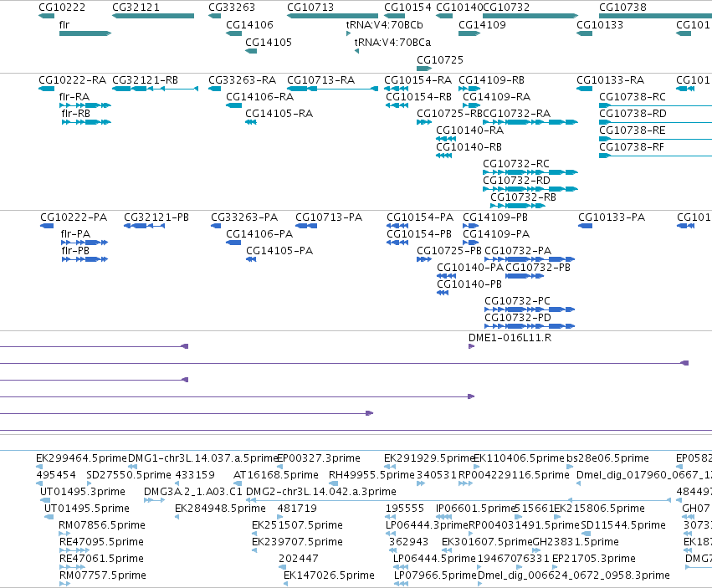Image resolution: width=712 pixels, height=588 pixels.
Task: Click transcript CG10154-RB
Action: click(418, 97)
